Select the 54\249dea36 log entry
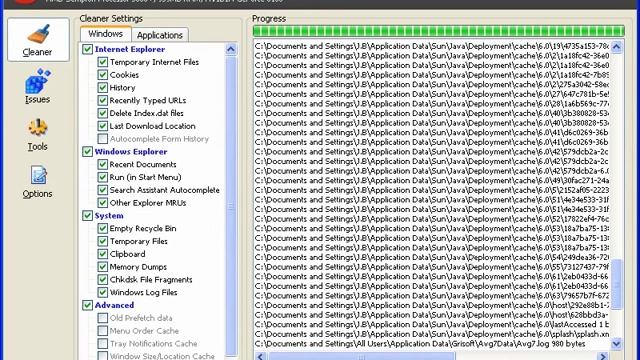This screenshot has width=640, height=360. click(x=432, y=257)
